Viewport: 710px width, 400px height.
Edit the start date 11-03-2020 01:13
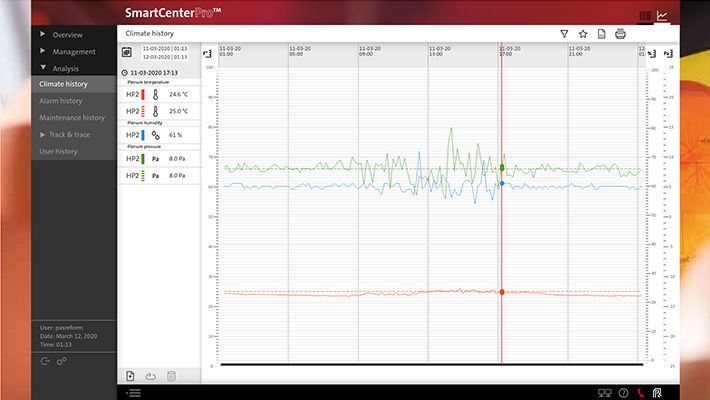click(165, 48)
